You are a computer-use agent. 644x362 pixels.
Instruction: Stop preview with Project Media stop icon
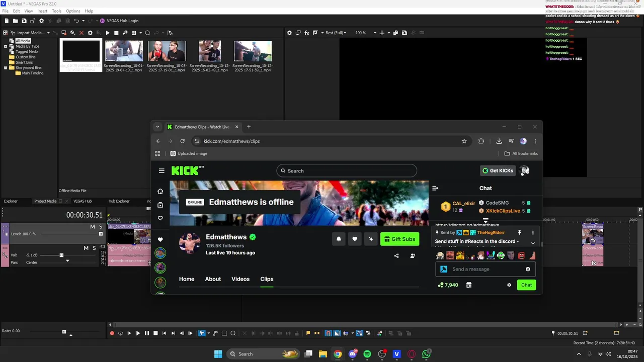point(116,33)
